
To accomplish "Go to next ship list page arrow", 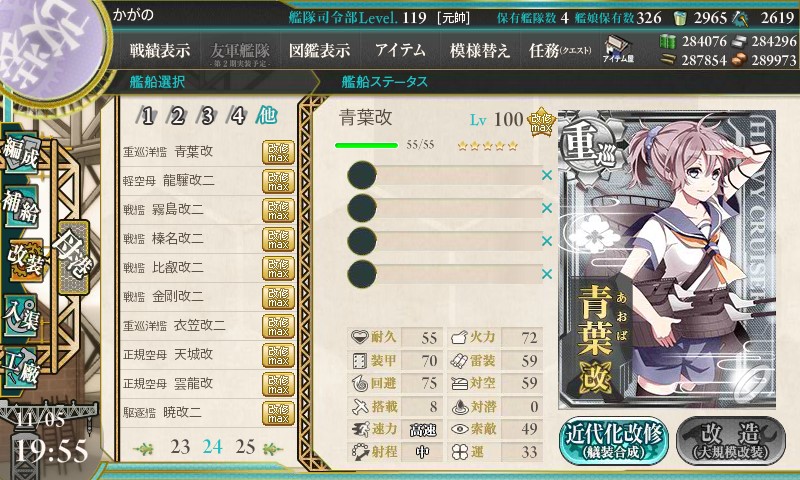I will (273, 448).
